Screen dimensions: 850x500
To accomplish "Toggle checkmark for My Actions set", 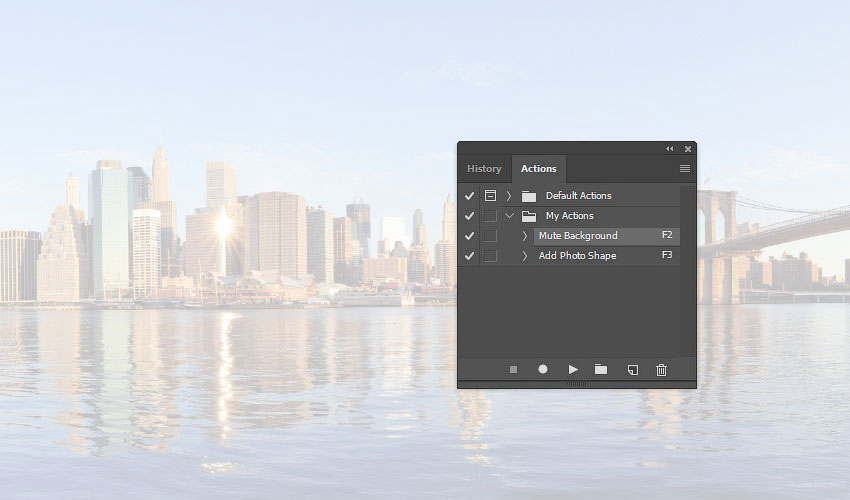I will point(469,216).
